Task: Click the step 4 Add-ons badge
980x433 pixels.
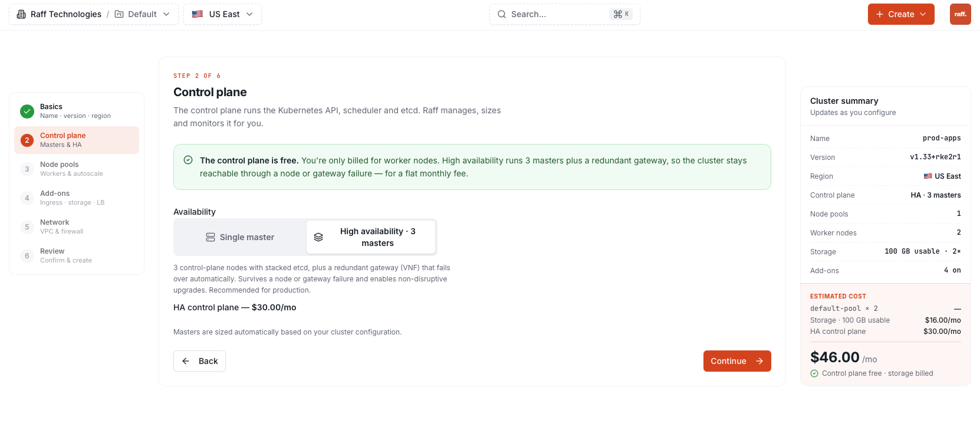Action: [x=27, y=198]
